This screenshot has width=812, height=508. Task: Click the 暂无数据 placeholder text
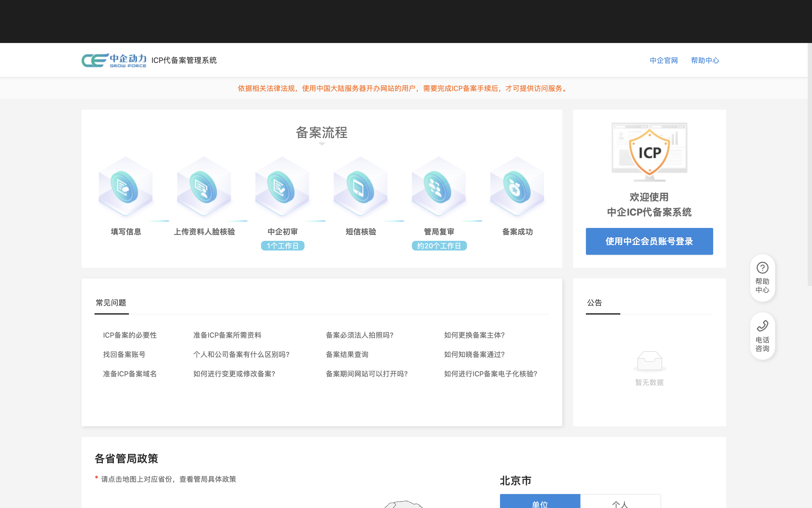(649, 382)
